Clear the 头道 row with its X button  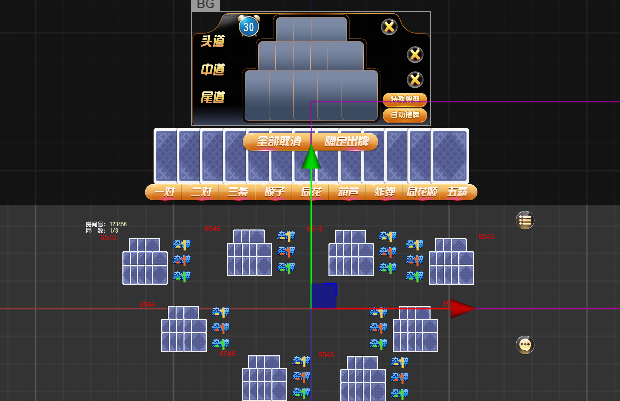(x=389, y=27)
